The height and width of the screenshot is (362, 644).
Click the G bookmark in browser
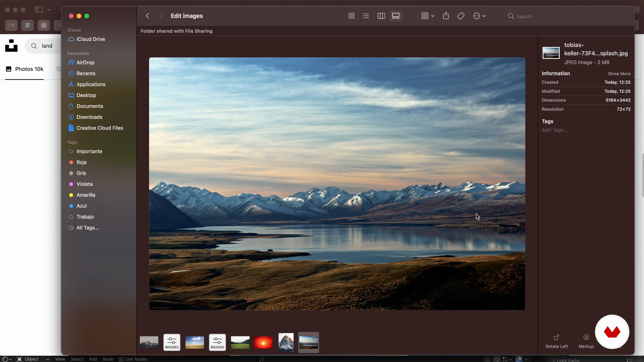(x=44, y=25)
